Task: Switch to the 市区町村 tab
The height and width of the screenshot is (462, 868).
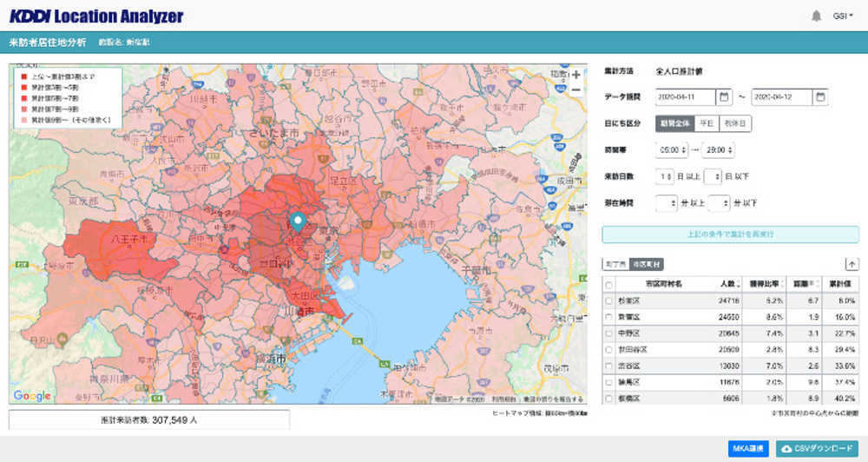Action: [647, 265]
